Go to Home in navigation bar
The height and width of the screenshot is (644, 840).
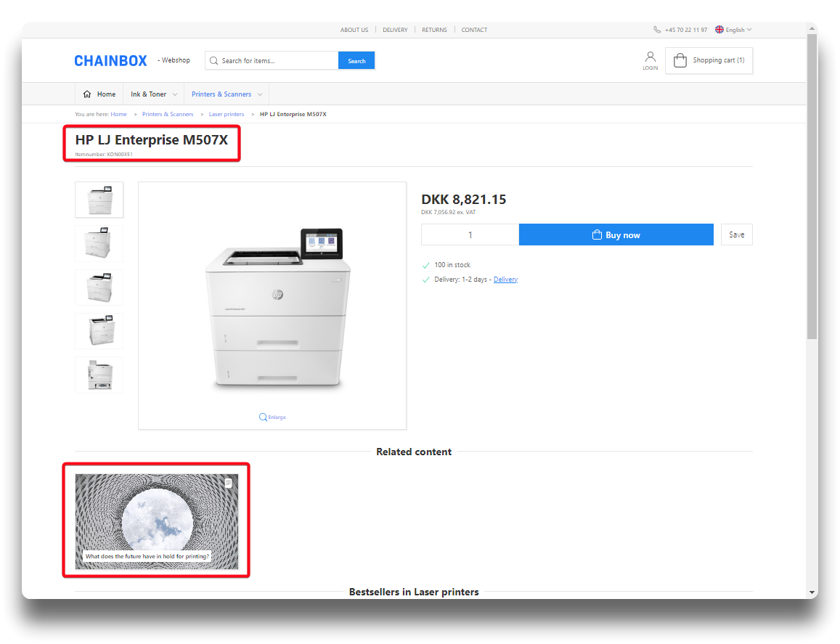(99, 94)
